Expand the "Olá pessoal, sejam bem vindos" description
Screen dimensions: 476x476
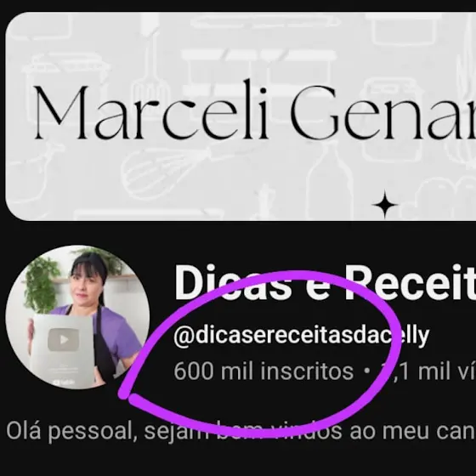click(x=241, y=431)
